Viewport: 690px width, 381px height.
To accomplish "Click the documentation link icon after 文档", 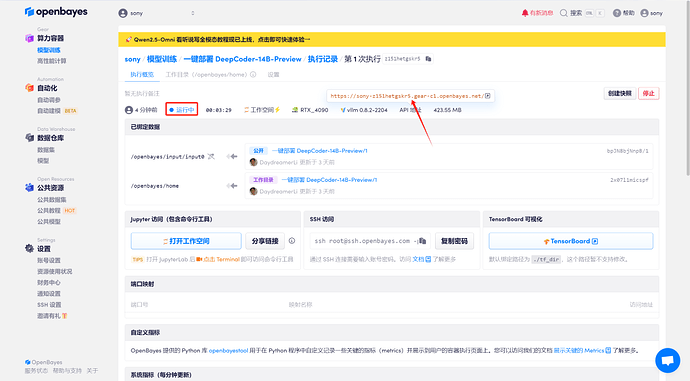I will pyautogui.click(x=428, y=259).
